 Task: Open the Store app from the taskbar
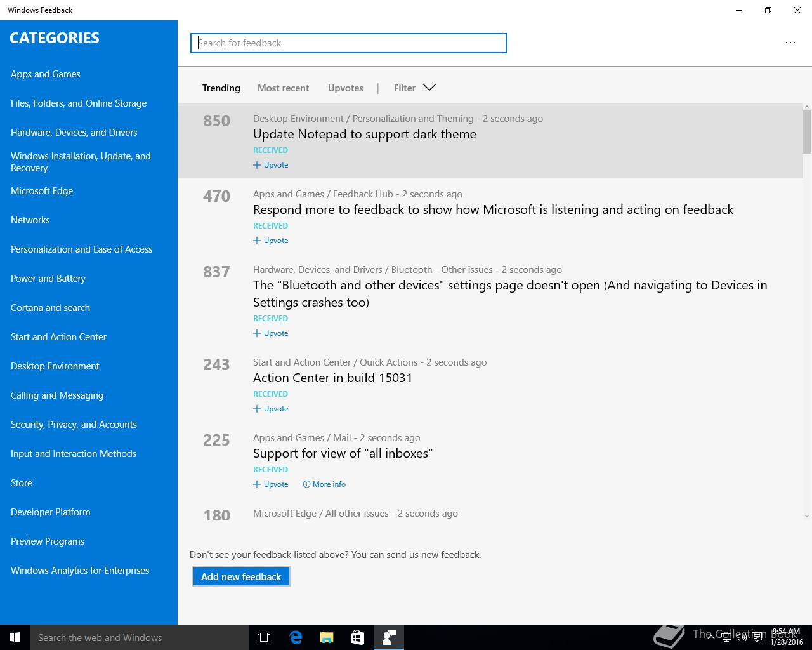pos(357,637)
